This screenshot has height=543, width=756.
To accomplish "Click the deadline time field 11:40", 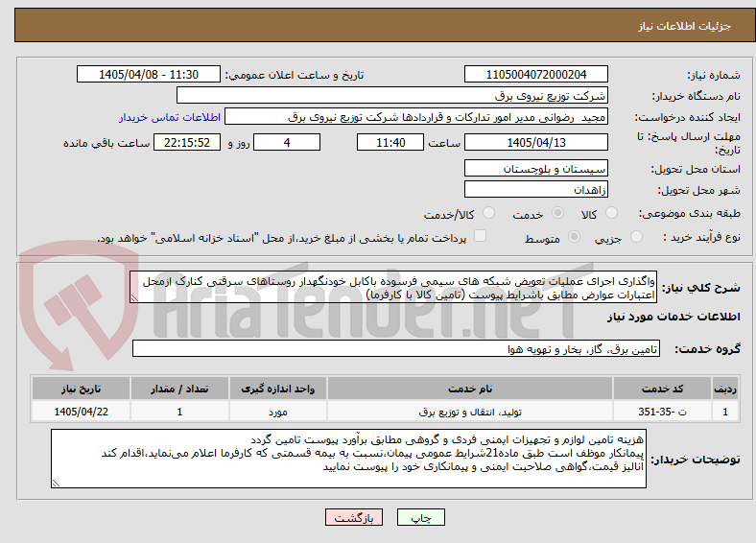I will tap(390, 142).
